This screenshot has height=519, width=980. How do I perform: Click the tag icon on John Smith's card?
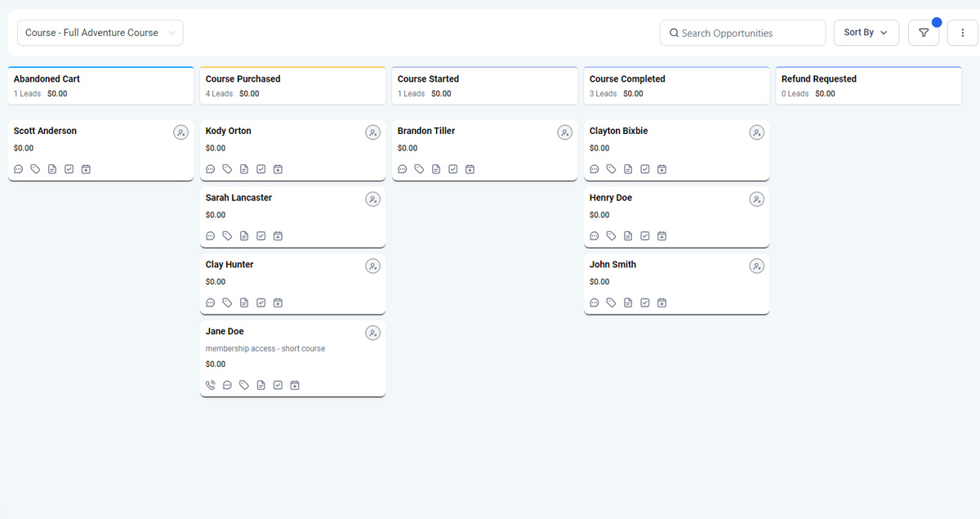coord(611,302)
